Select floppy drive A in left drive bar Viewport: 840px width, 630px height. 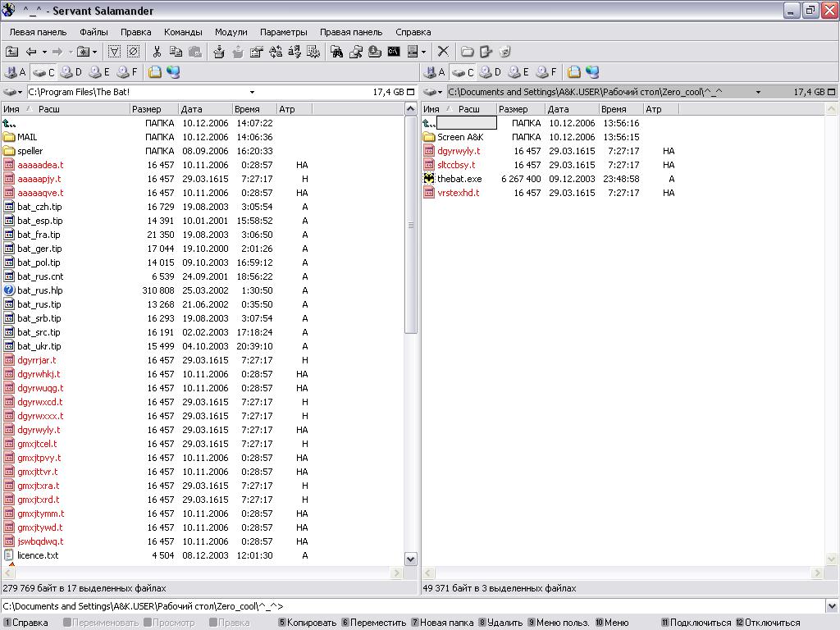(15, 72)
